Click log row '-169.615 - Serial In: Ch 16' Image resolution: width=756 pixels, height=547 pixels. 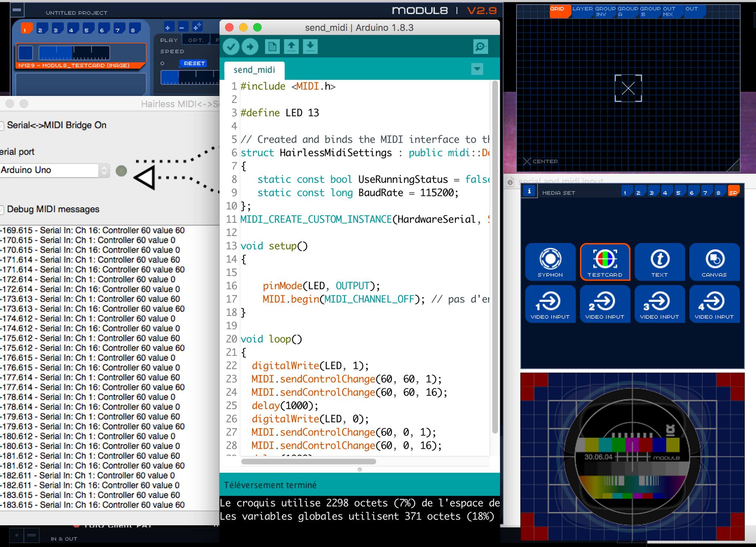pos(92,231)
